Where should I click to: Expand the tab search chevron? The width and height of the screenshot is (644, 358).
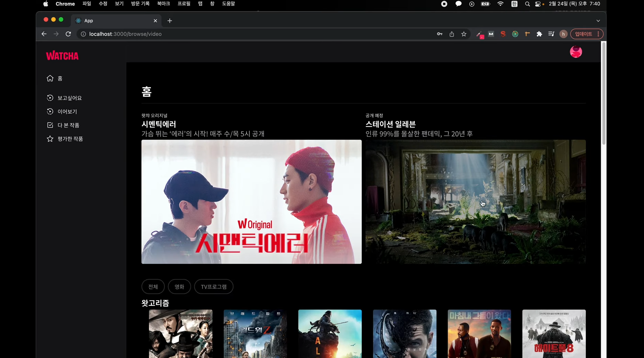[598, 21]
